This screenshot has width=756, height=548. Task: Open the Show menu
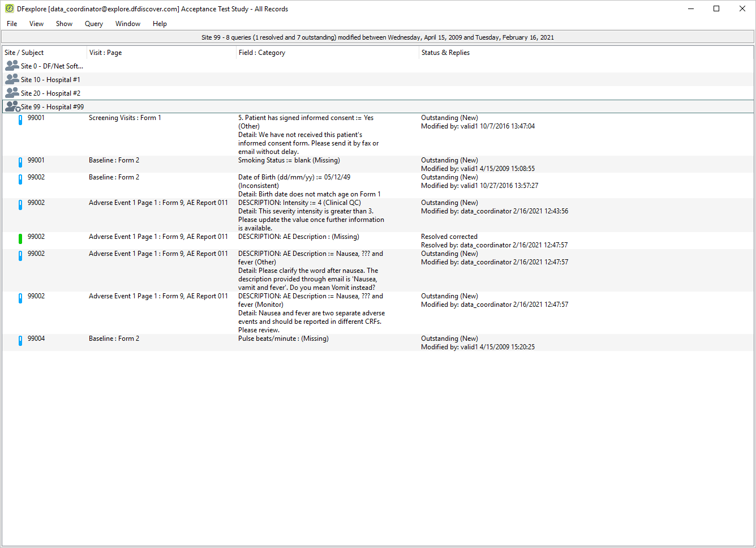coord(64,24)
